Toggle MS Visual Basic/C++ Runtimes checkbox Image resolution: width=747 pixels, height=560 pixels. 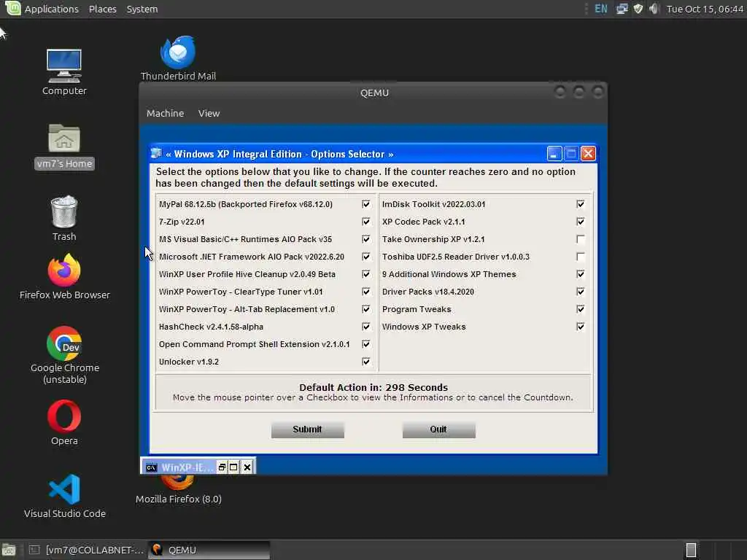[x=366, y=239]
